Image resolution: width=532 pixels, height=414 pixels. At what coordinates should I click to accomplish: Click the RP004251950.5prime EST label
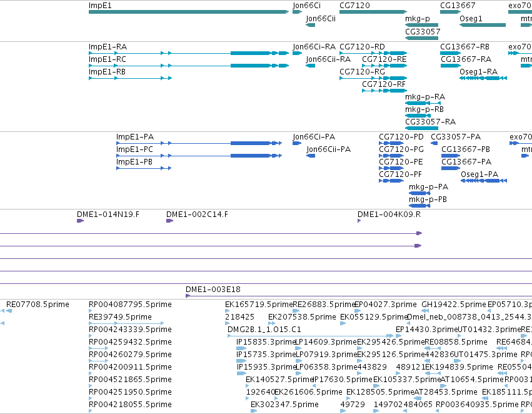click(x=130, y=392)
